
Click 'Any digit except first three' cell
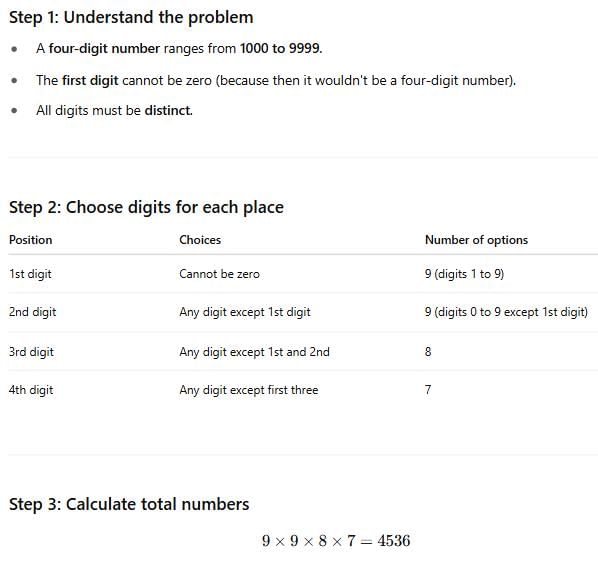249,390
